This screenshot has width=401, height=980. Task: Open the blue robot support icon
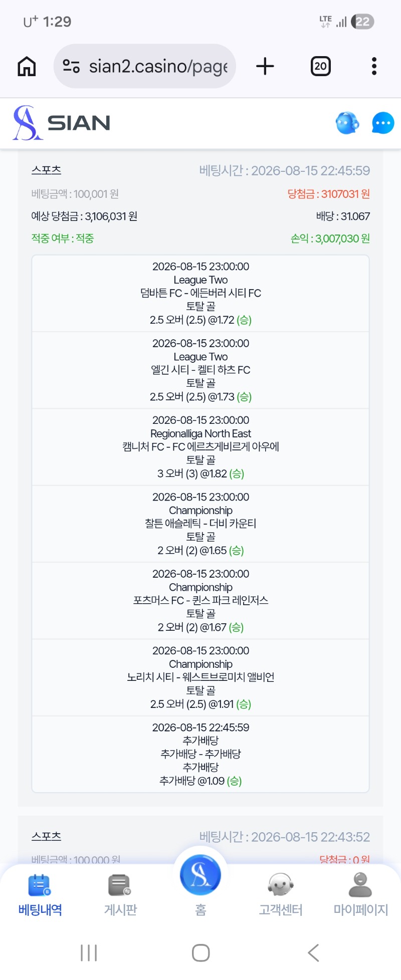(347, 123)
